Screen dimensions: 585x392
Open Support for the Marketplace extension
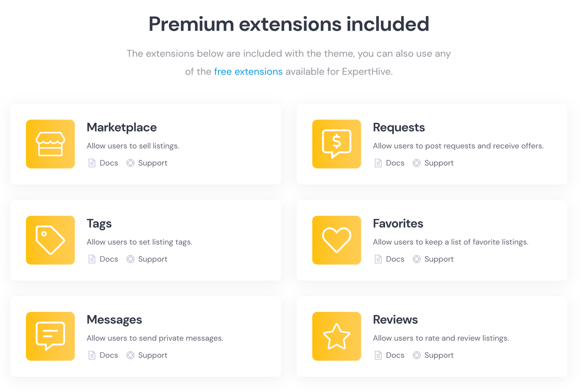coord(147,163)
